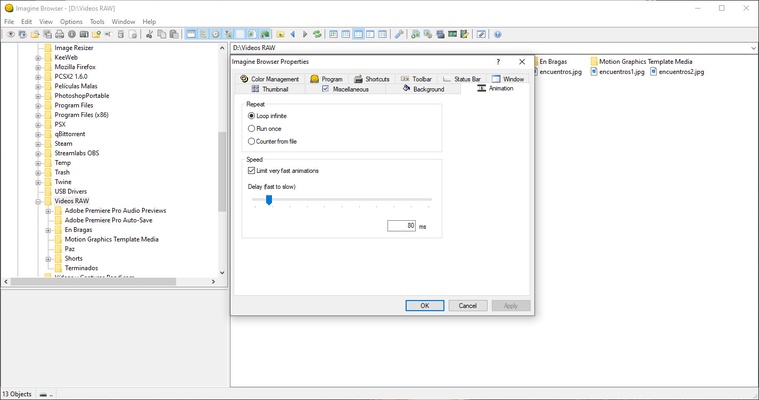This screenshot has width=759, height=400.
Task: Click the Cancel button
Action: (467, 305)
